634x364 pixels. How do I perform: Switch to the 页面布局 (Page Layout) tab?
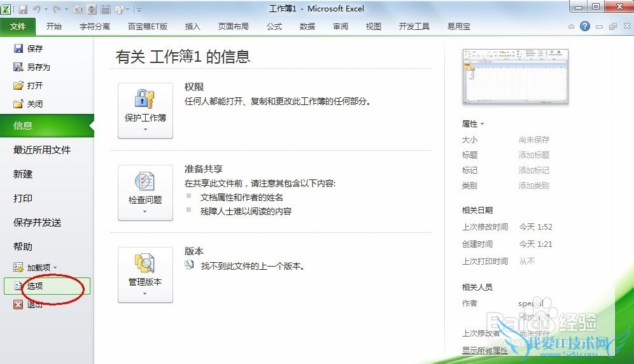(234, 27)
